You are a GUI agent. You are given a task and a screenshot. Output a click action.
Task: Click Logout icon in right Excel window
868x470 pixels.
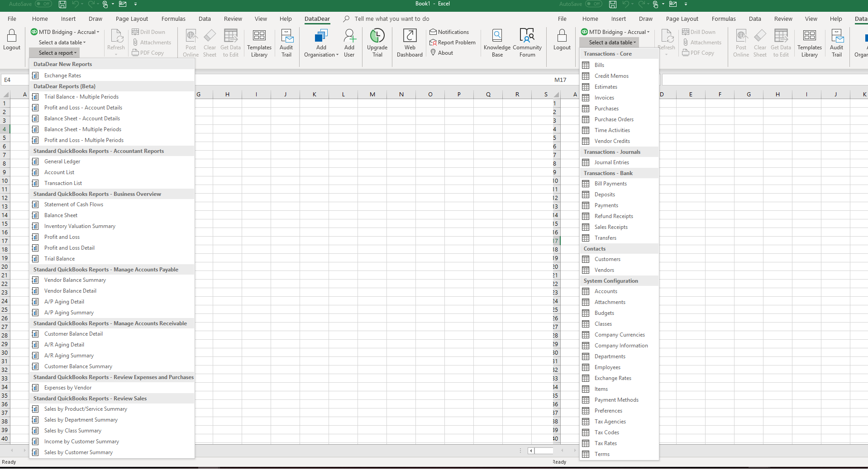(562, 40)
